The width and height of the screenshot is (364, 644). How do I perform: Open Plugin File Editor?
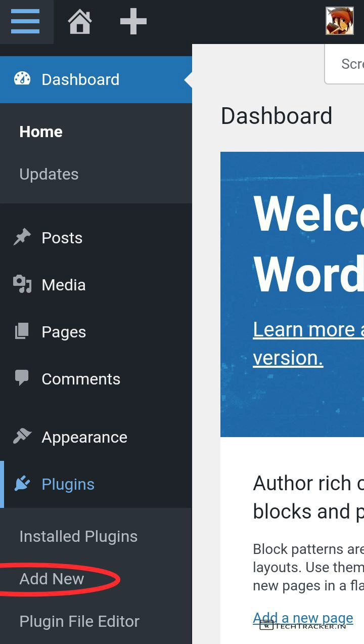79,621
